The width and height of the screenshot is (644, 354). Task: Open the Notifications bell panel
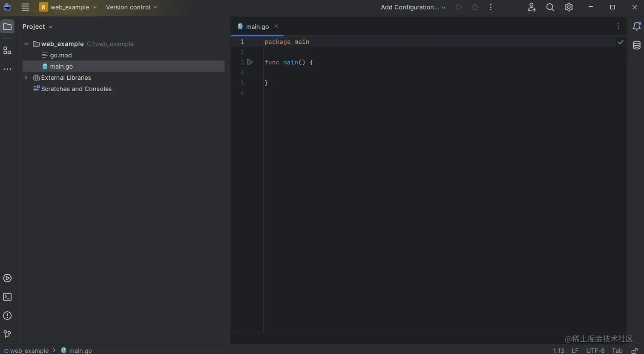click(x=636, y=26)
